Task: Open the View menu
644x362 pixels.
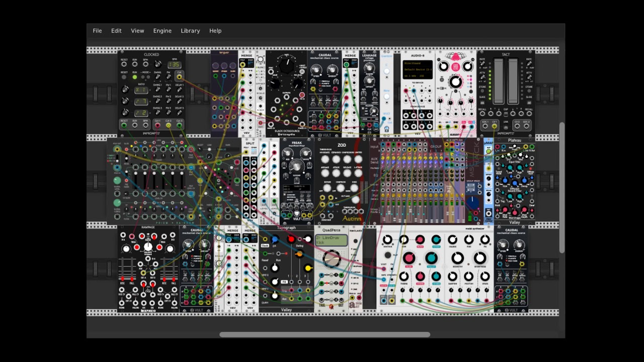Action: [x=137, y=31]
